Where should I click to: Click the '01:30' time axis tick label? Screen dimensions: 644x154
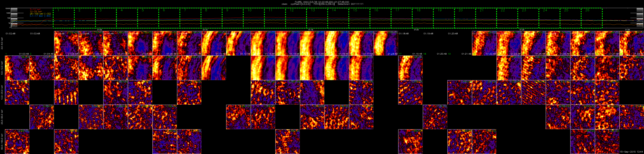click(x=628, y=29)
